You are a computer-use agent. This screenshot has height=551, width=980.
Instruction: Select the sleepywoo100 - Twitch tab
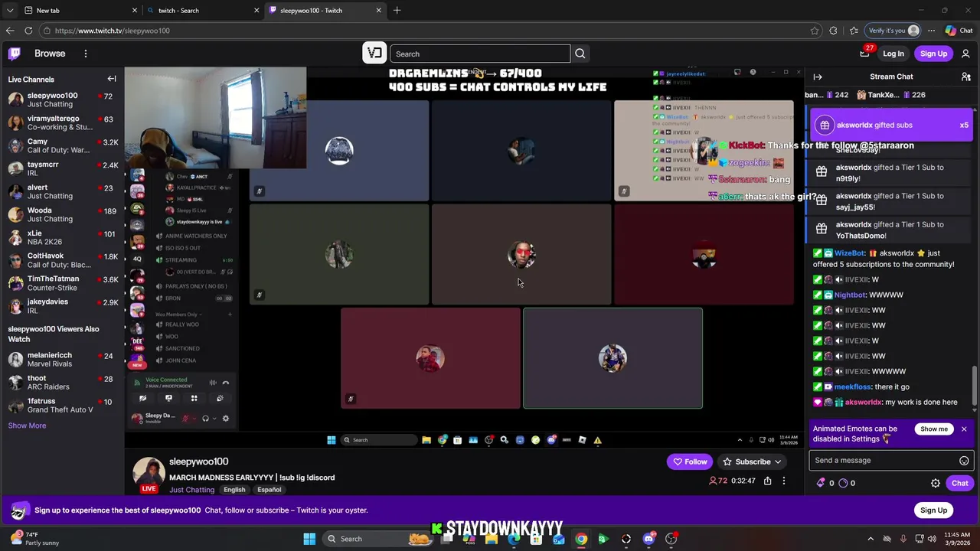[x=325, y=10]
